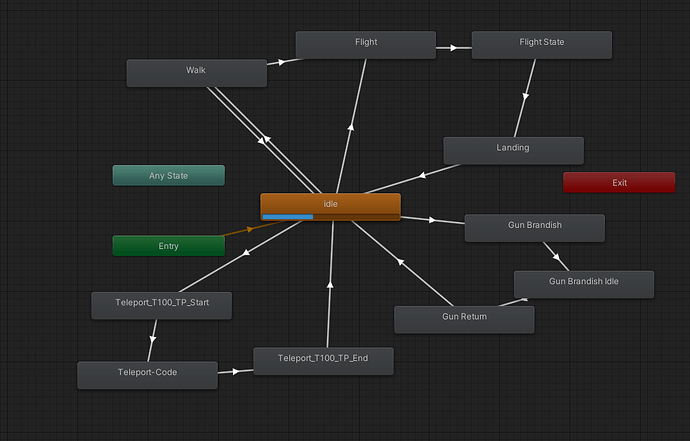
Task: Select the transition arrow from Landing to Idle
Action: tap(422, 176)
